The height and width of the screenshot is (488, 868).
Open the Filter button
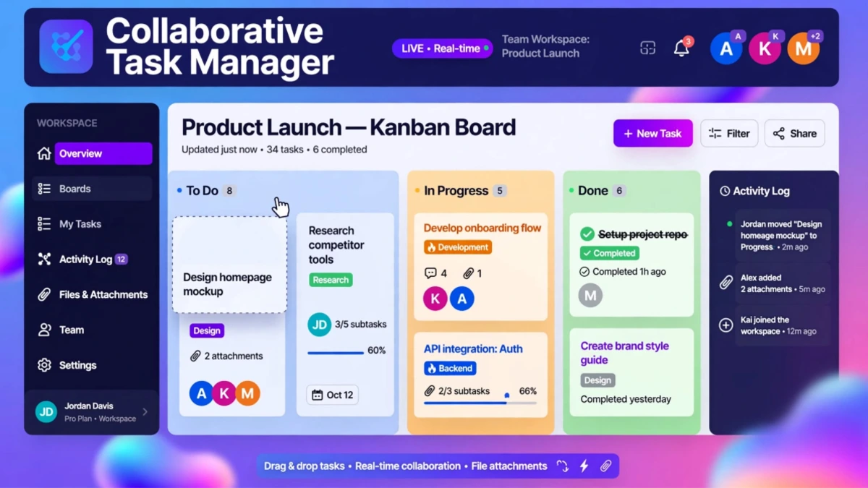click(x=729, y=133)
